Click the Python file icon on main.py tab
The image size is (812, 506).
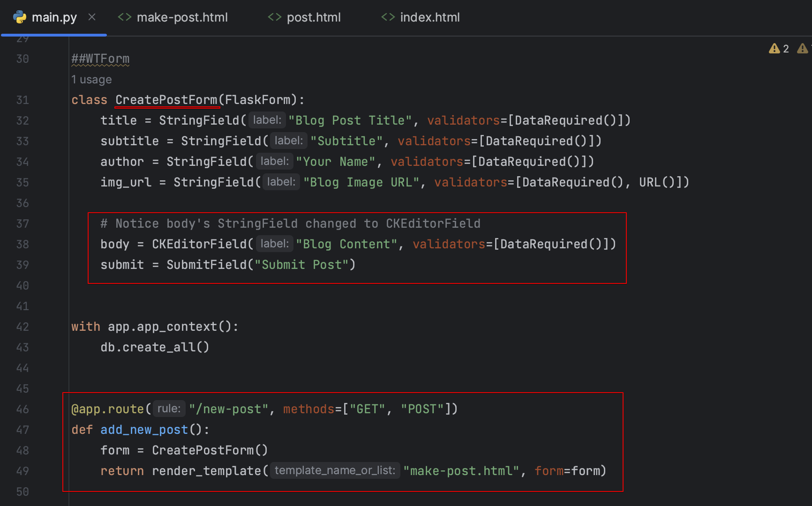click(20, 17)
